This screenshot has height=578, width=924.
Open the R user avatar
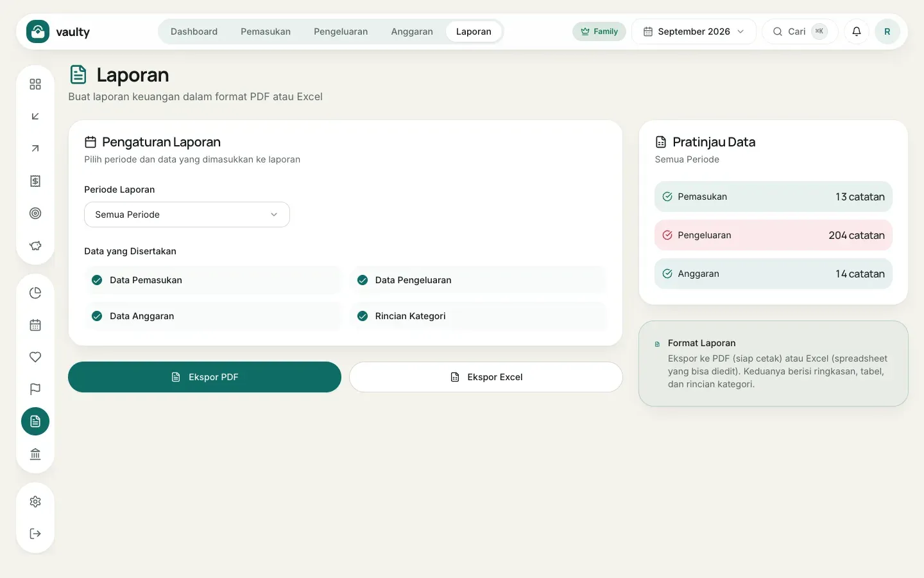point(887,31)
